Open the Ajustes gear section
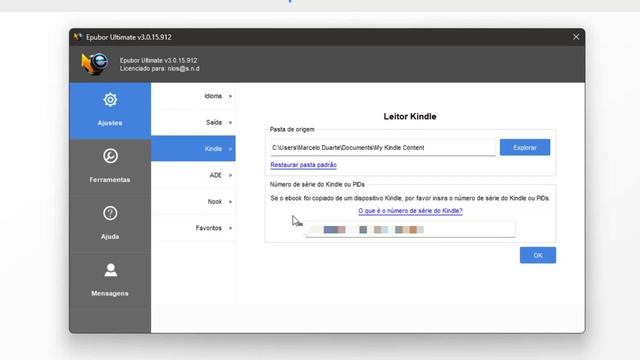The height and width of the screenshot is (360, 640). pos(110,111)
